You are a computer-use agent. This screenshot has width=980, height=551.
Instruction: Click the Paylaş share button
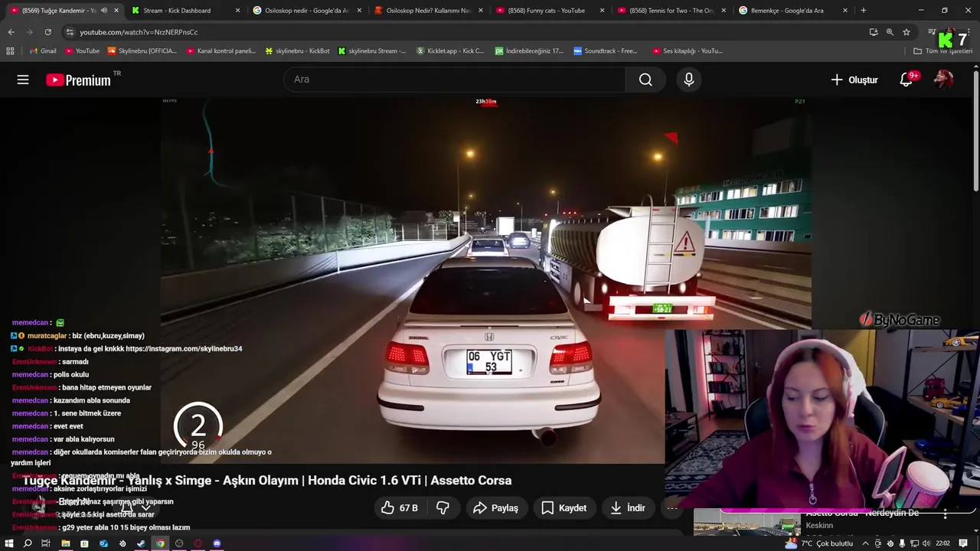click(496, 507)
